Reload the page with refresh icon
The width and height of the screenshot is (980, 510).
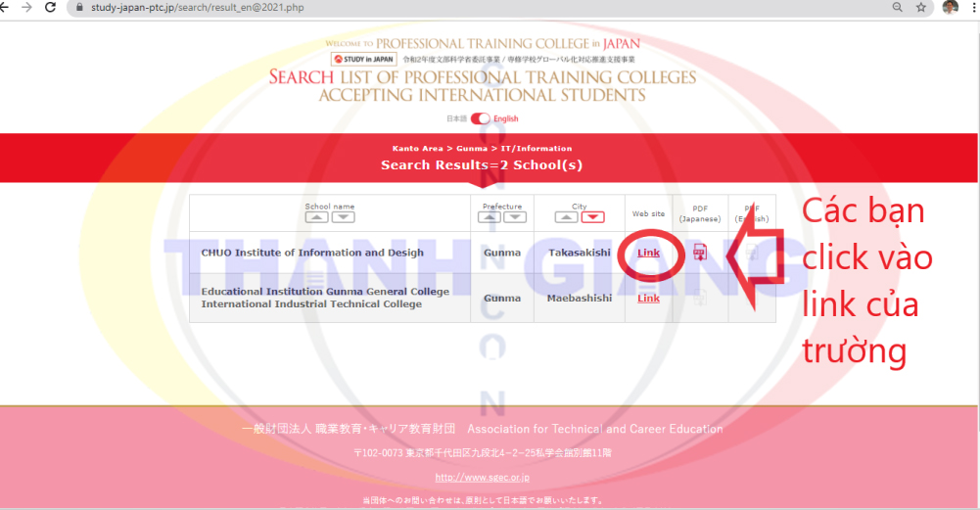51,7
